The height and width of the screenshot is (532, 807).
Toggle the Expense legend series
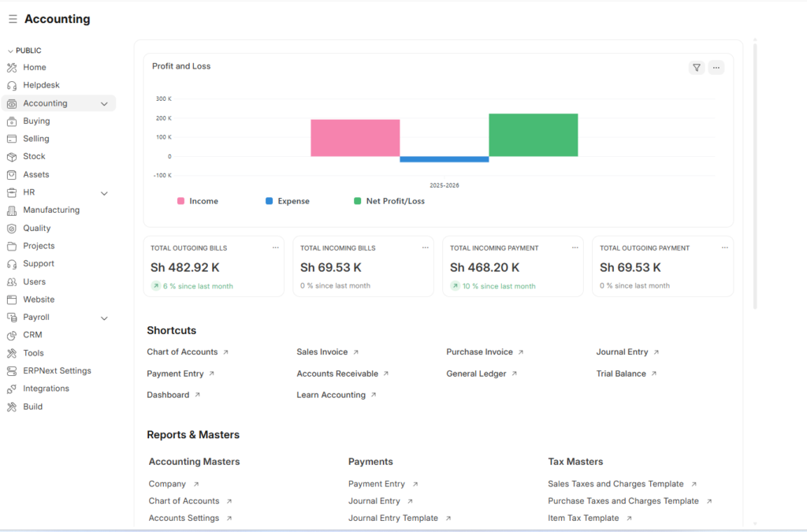pyautogui.click(x=287, y=201)
